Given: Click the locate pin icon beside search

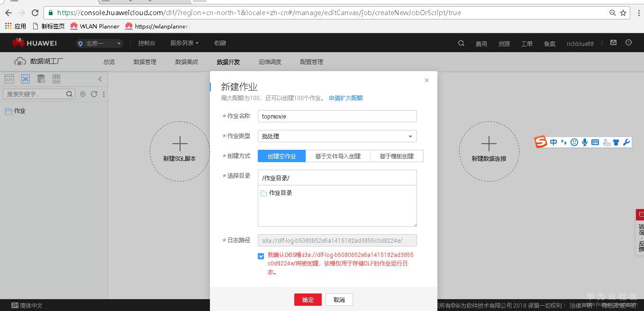Looking at the screenshot, I should tap(82, 94).
